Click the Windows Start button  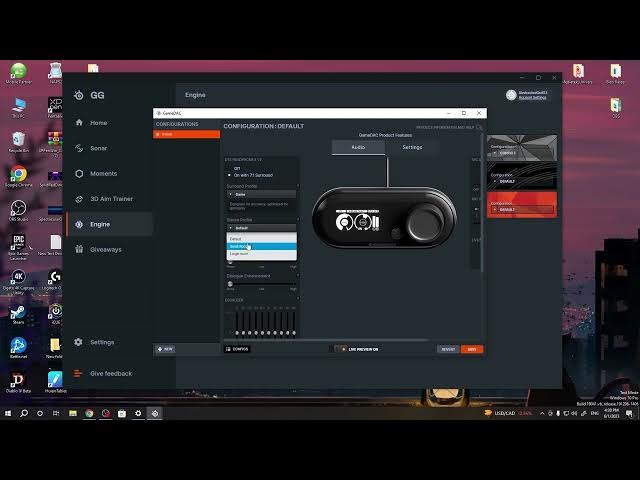coord(8,413)
